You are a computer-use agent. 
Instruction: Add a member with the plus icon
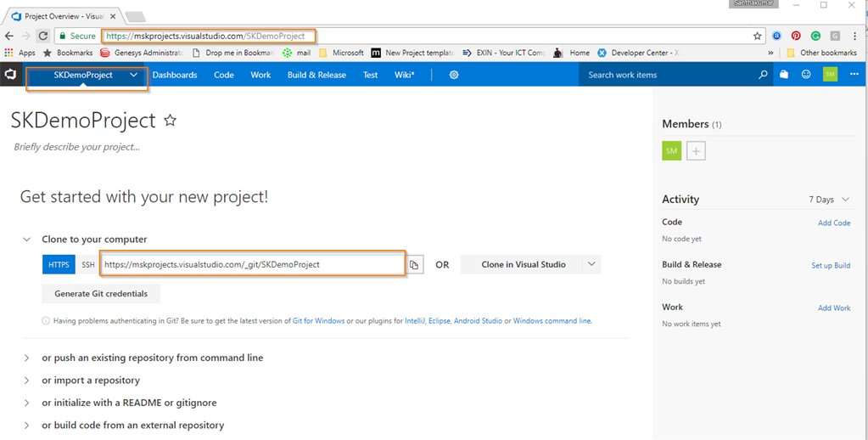click(696, 150)
